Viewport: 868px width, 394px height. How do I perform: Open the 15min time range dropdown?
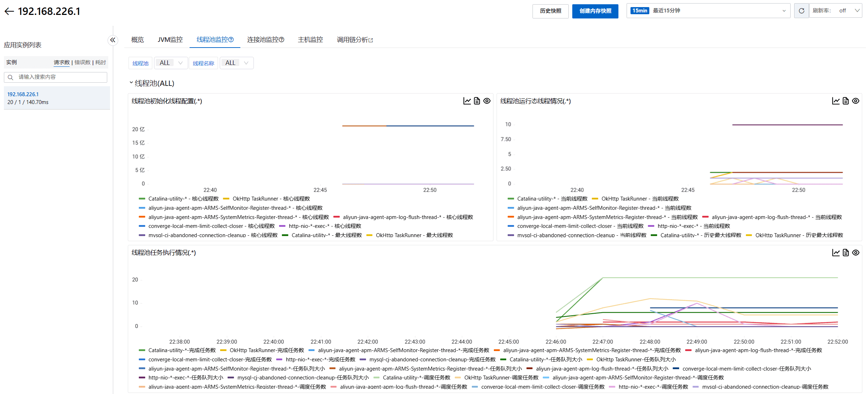click(708, 11)
